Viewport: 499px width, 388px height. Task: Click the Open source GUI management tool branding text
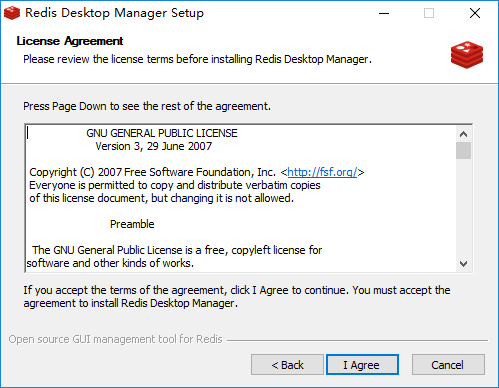(115, 339)
